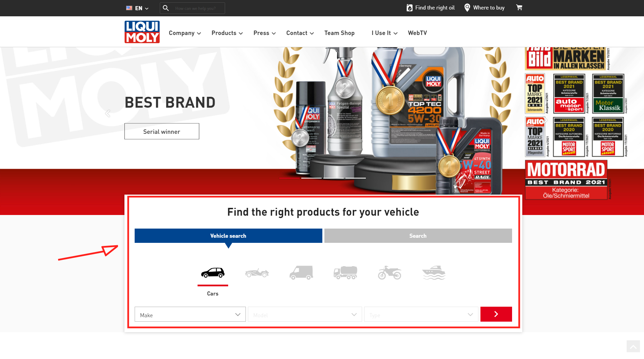The width and height of the screenshot is (644, 359).
Task: Click the Liqui Moly logo
Action: pos(142,32)
